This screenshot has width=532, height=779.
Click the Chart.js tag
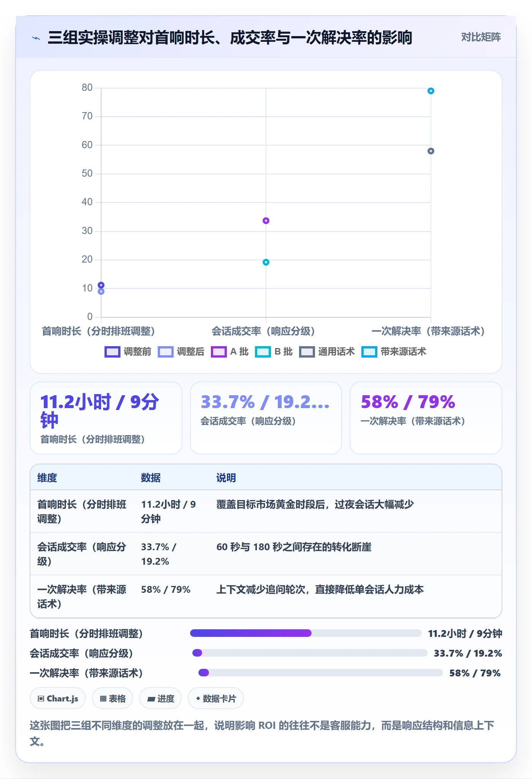point(58,698)
